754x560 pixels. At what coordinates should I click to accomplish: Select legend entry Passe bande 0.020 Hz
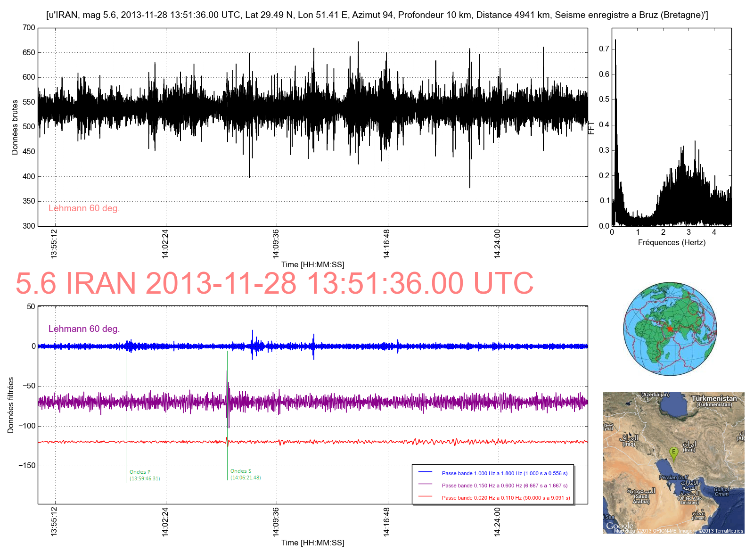point(506,498)
